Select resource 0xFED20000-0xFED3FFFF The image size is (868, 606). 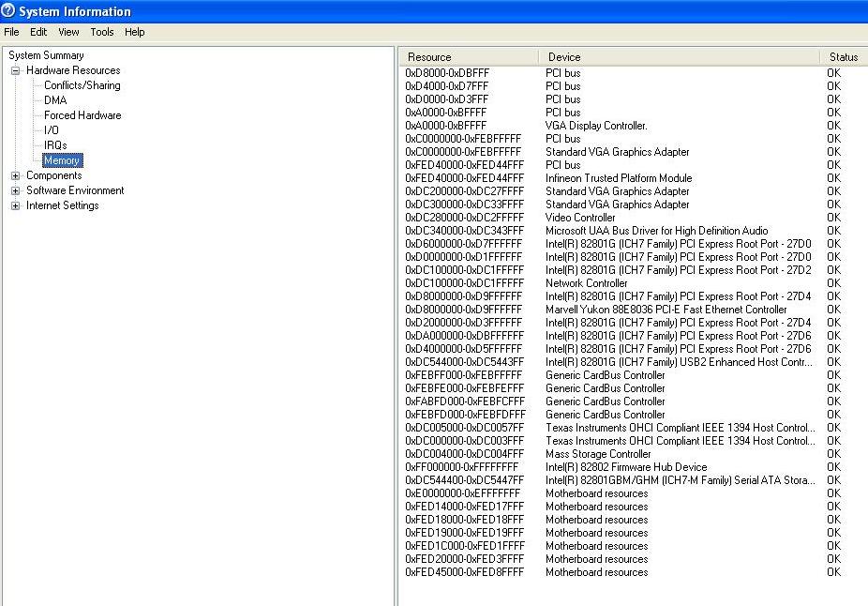point(464,559)
